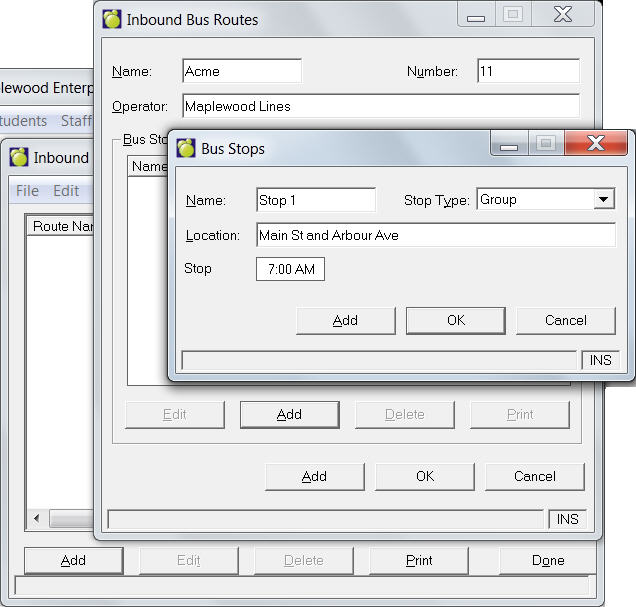
Task: Click the horizontal scrollbar left arrow
Action: pos(37,518)
